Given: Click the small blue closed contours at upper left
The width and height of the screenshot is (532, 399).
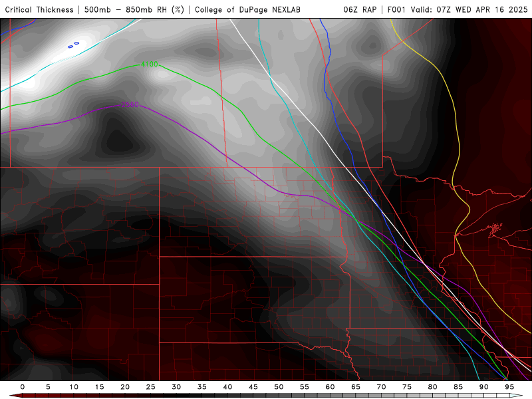Looking at the screenshot, I should point(74,45).
